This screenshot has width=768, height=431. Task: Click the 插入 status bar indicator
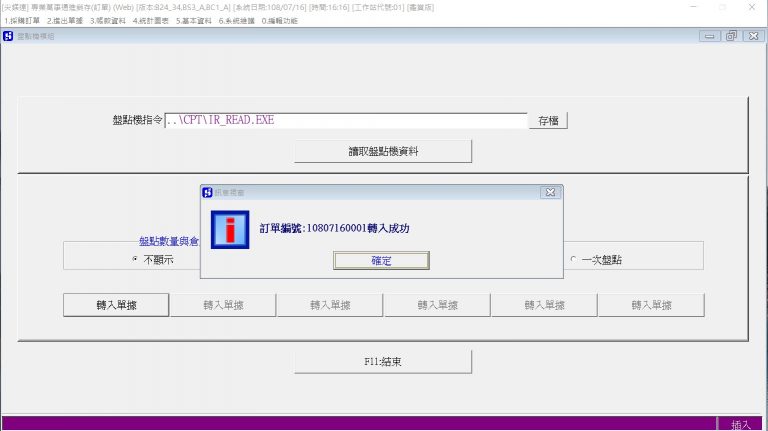741,425
